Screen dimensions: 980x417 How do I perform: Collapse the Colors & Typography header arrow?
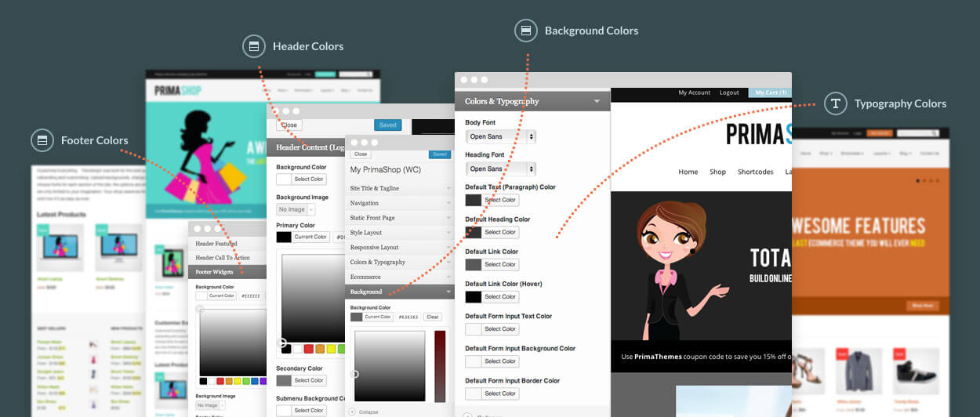(597, 101)
